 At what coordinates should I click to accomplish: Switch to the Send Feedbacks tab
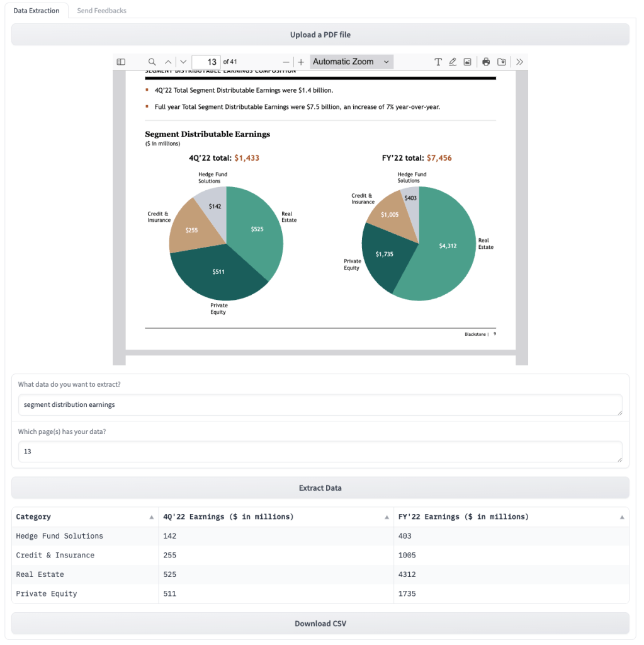(x=101, y=11)
